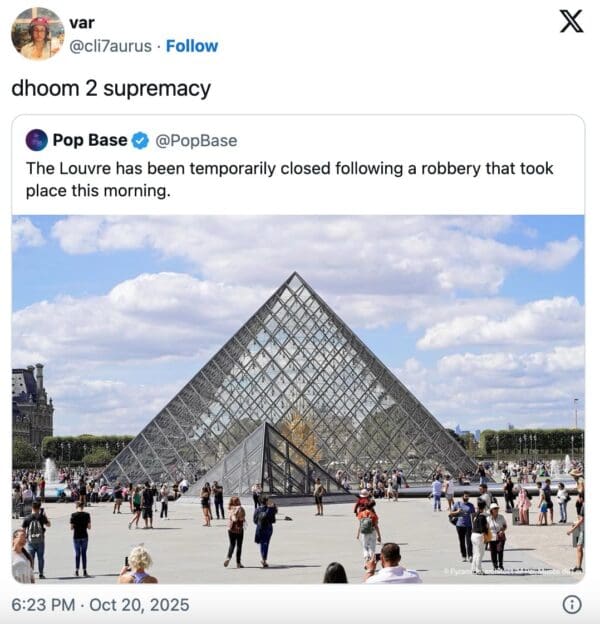Image resolution: width=600 pixels, height=624 pixels.
Task: Click the X logo icon
Action: click(571, 21)
